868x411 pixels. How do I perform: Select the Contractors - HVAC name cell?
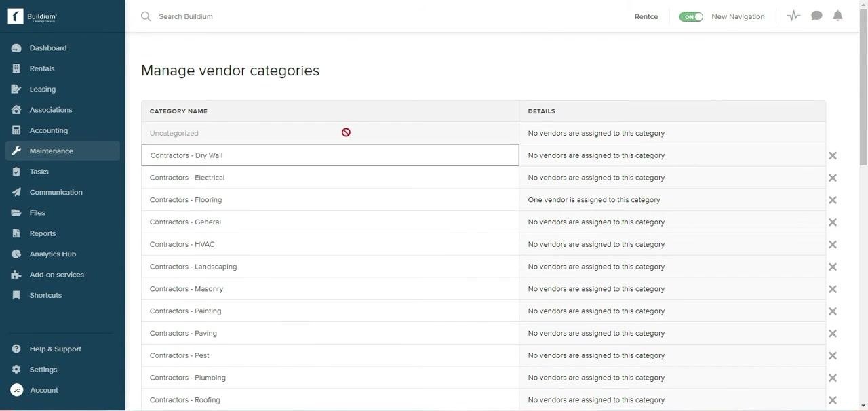330,244
